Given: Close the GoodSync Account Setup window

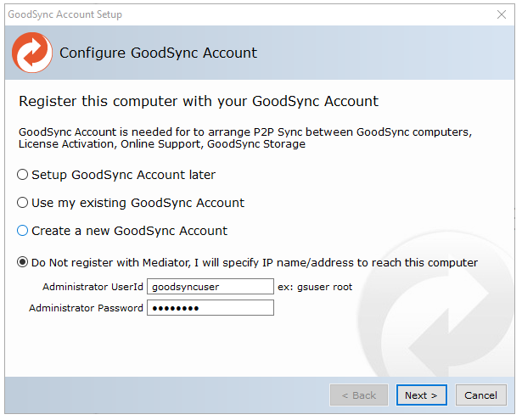Looking at the screenshot, I should tap(502, 14).
